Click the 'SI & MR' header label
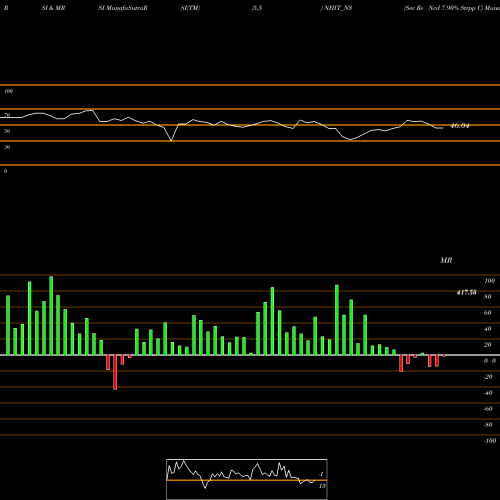Image resolution: width=500 pixels, height=500 pixels. point(53,8)
